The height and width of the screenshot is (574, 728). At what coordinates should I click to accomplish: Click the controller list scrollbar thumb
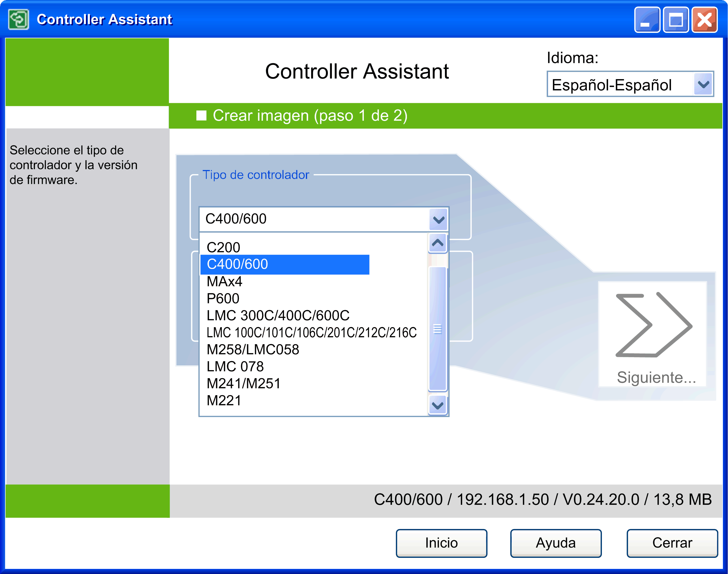438,329
